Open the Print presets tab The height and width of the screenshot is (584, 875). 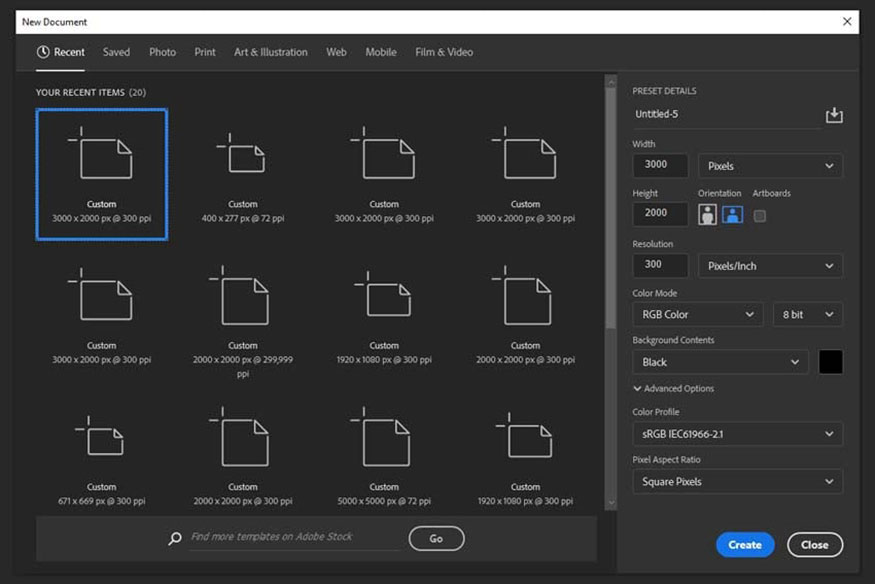(205, 52)
